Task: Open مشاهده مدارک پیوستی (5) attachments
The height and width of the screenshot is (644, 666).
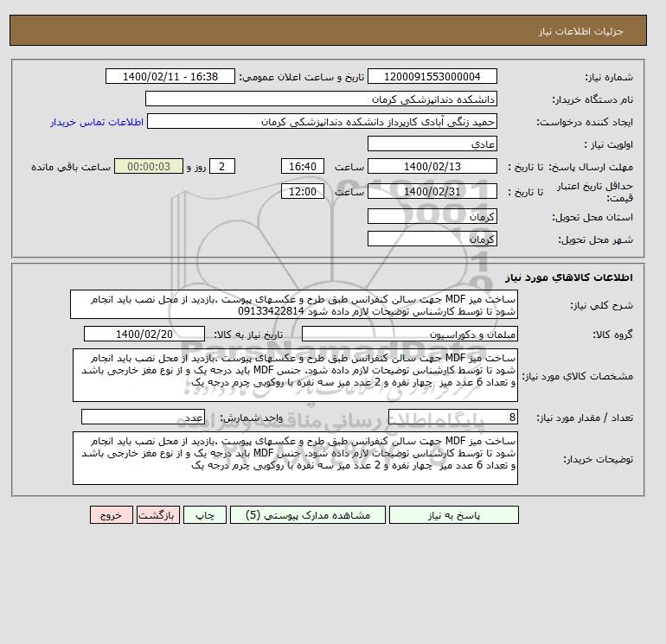Action: (308, 514)
